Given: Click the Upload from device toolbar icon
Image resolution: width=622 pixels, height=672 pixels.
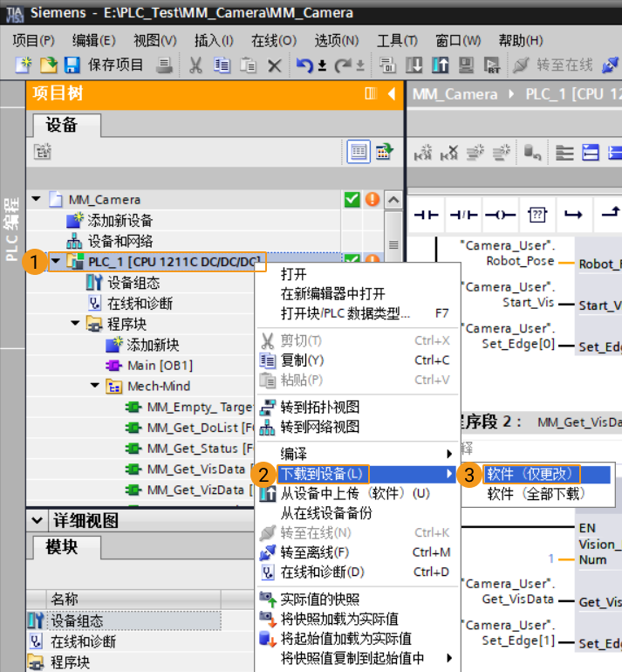Looking at the screenshot, I should tap(441, 65).
